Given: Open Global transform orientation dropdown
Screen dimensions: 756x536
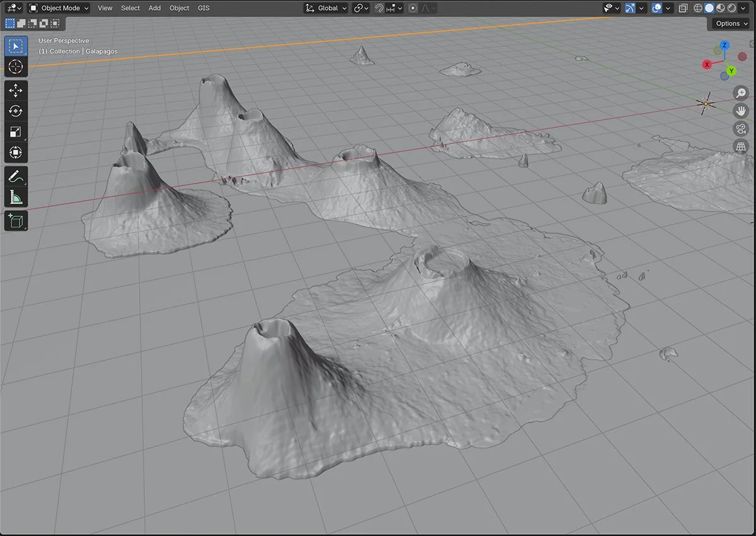Looking at the screenshot, I should (326, 8).
